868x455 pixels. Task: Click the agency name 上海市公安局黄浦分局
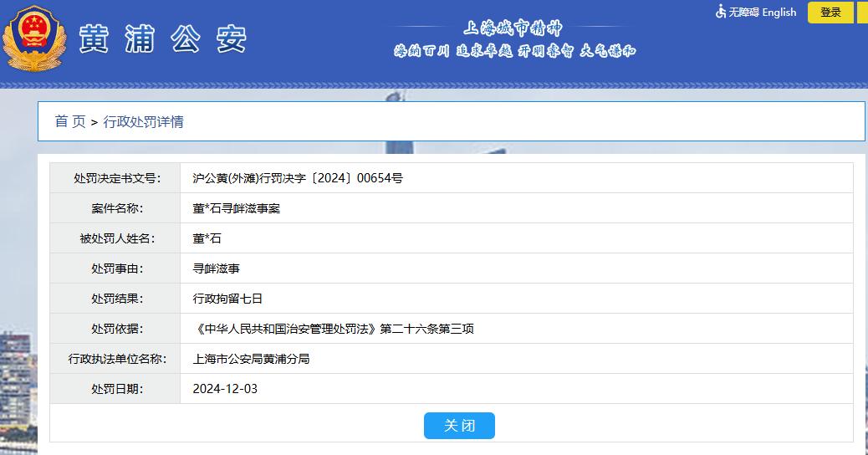click(251, 359)
